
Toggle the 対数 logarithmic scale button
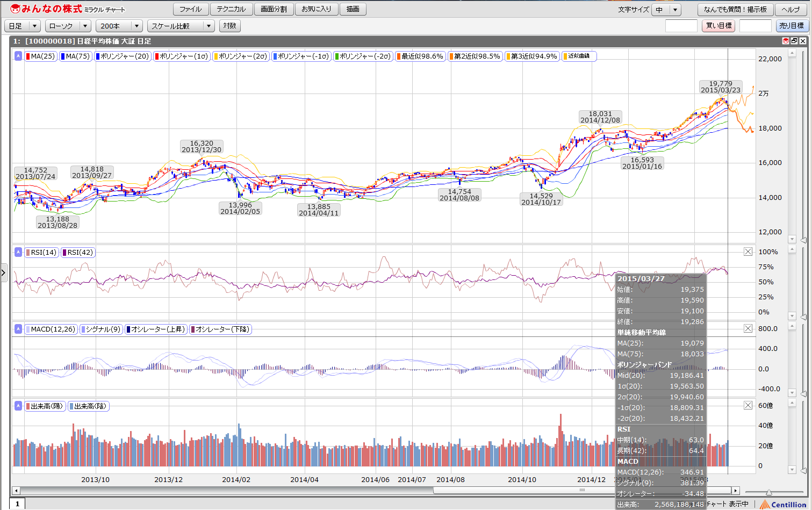coord(229,26)
